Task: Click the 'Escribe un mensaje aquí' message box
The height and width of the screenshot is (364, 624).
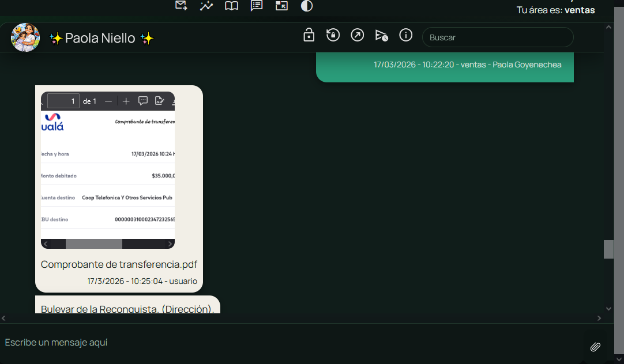Action: point(288,343)
